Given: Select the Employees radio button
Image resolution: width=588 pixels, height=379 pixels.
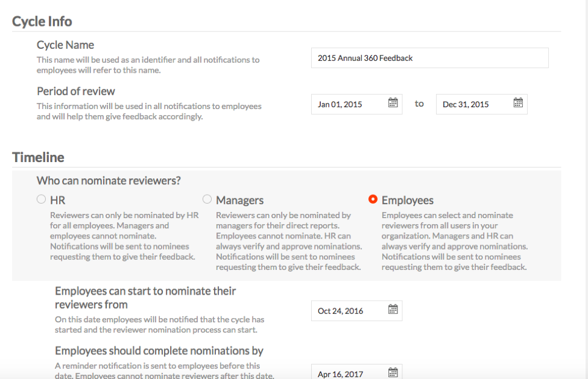Looking at the screenshot, I should pos(373,199).
